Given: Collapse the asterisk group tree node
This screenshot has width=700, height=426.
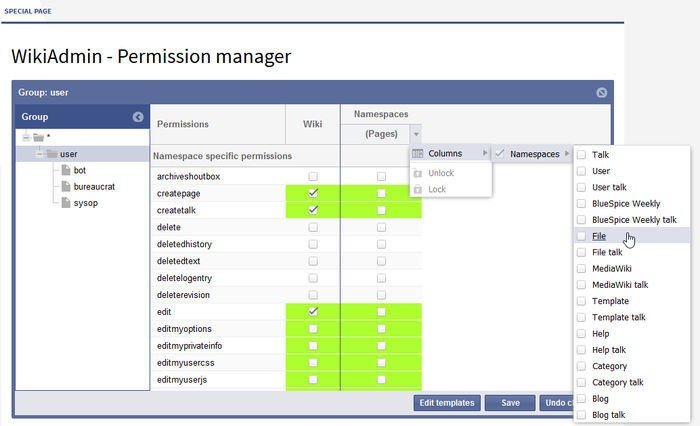Looking at the screenshot, I should (25, 137).
